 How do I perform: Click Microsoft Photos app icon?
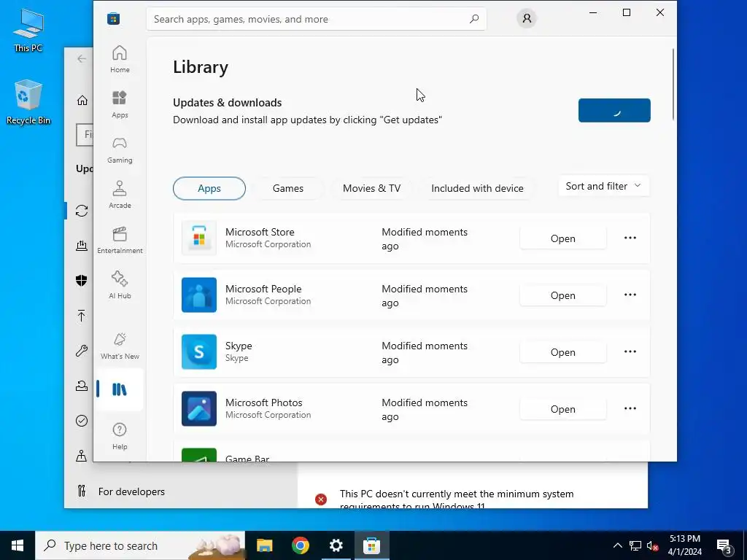(199, 408)
